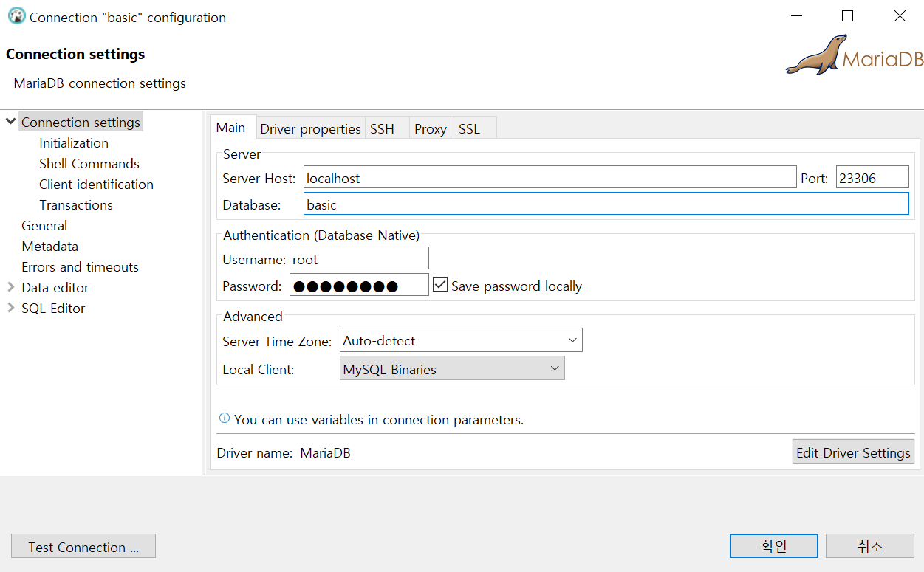Viewport: 924px width, 572px height.
Task: Select General in the tree
Action: tap(44, 225)
